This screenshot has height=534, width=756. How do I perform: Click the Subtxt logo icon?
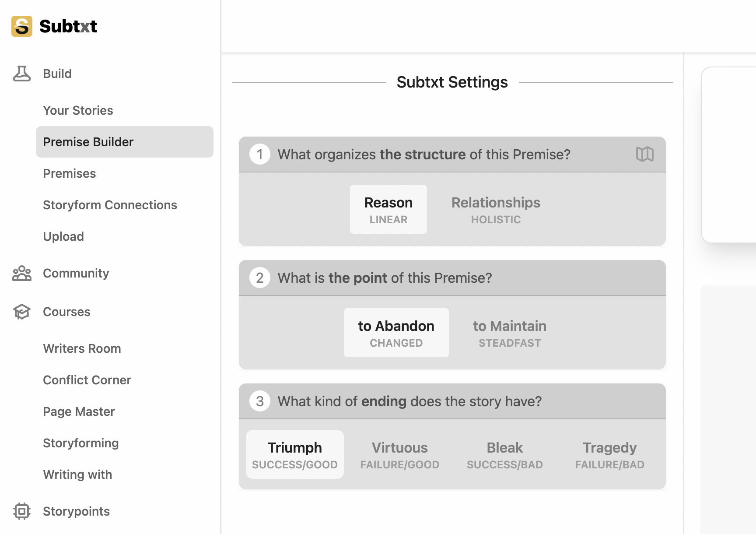(22, 26)
